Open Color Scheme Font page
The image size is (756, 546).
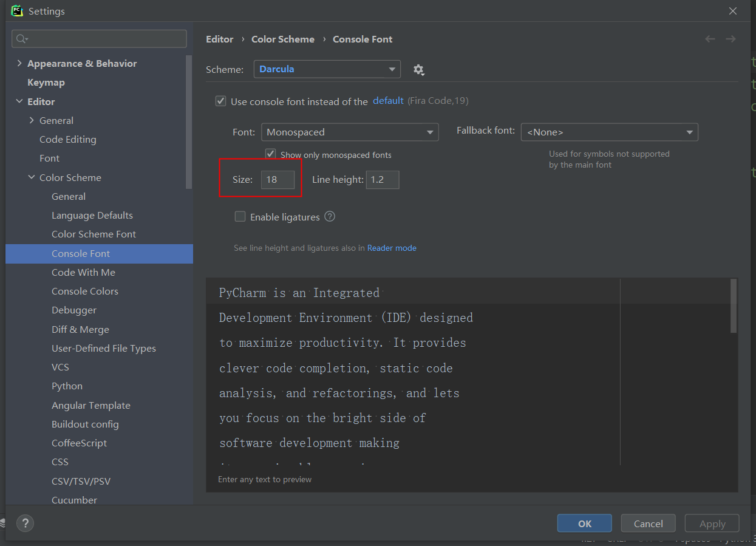click(x=94, y=234)
